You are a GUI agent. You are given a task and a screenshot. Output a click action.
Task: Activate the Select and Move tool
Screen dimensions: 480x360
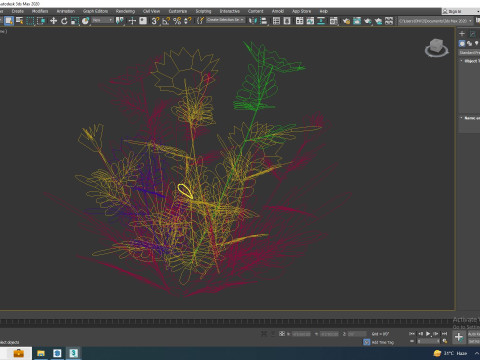(x=53, y=21)
